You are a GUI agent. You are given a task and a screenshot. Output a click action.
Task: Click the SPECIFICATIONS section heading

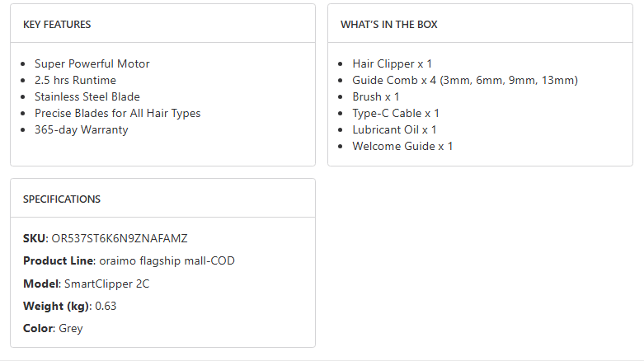pos(62,199)
